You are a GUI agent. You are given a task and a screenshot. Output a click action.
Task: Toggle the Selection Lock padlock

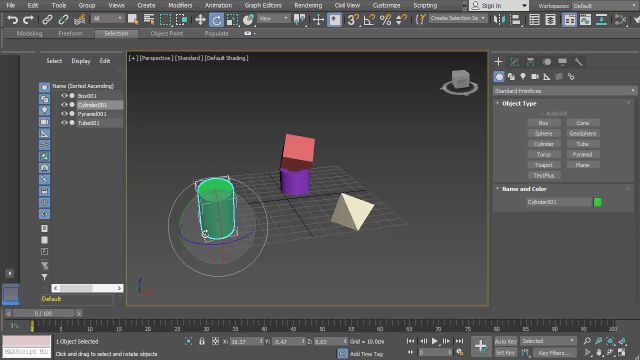[202, 341]
